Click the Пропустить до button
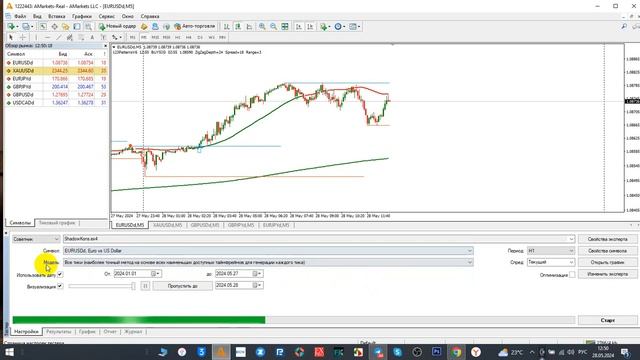The image size is (640, 360). point(182,286)
